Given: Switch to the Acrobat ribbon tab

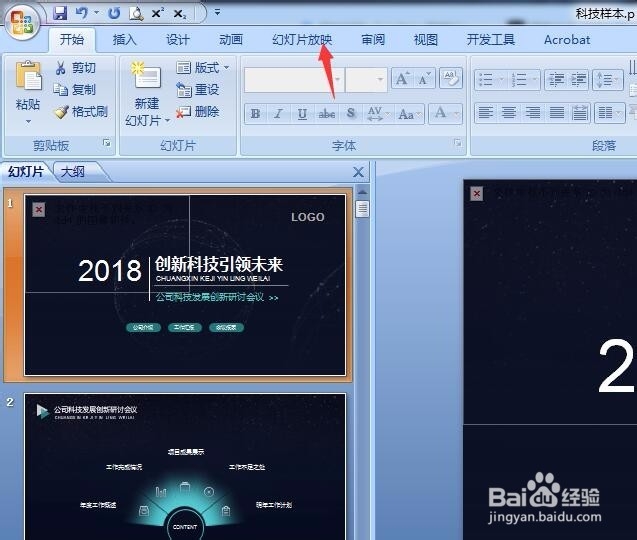Looking at the screenshot, I should [567, 40].
